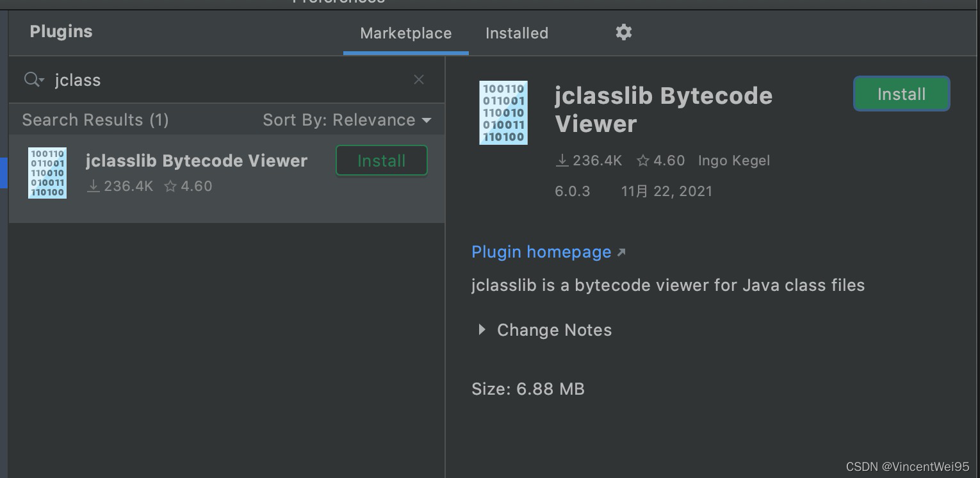The width and height of the screenshot is (980, 478).
Task: Click the search magnifier options icon
Action: point(34,79)
